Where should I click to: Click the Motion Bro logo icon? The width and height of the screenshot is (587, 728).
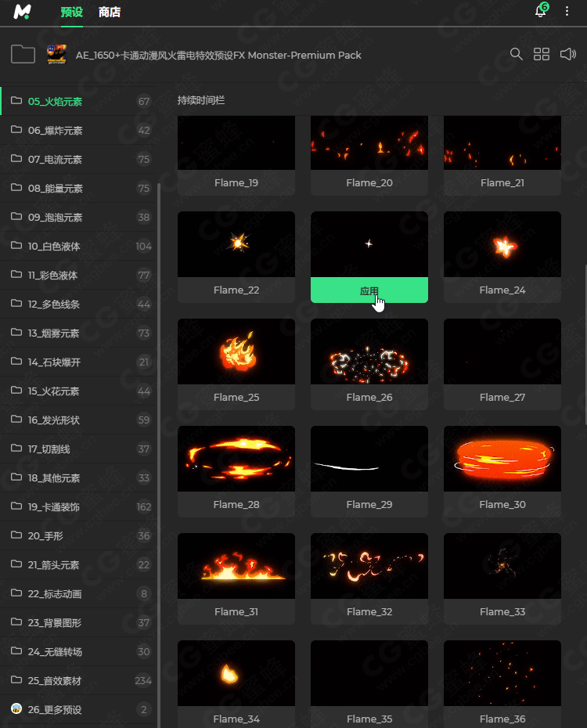click(22, 12)
